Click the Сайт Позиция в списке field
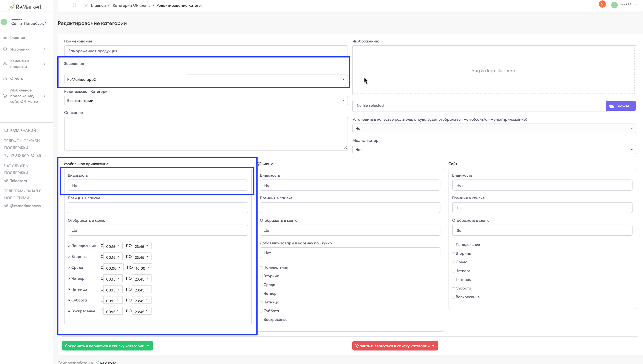This screenshot has width=643, height=364. pos(542,208)
